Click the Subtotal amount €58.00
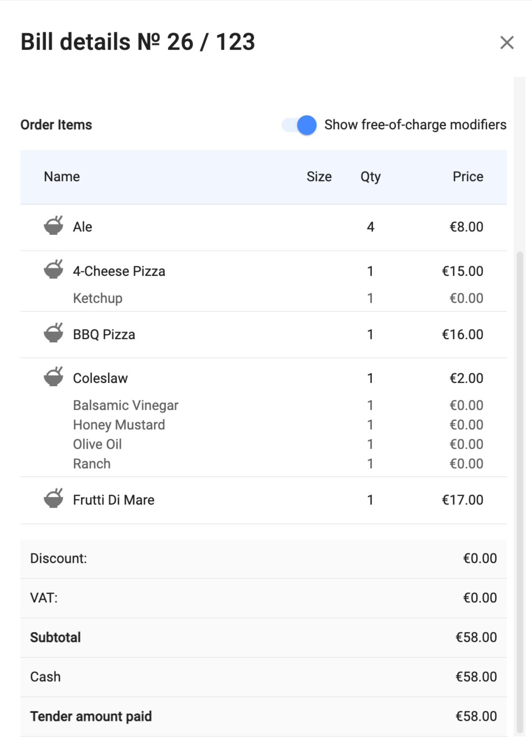The width and height of the screenshot is (532, 756). point(476,638)
